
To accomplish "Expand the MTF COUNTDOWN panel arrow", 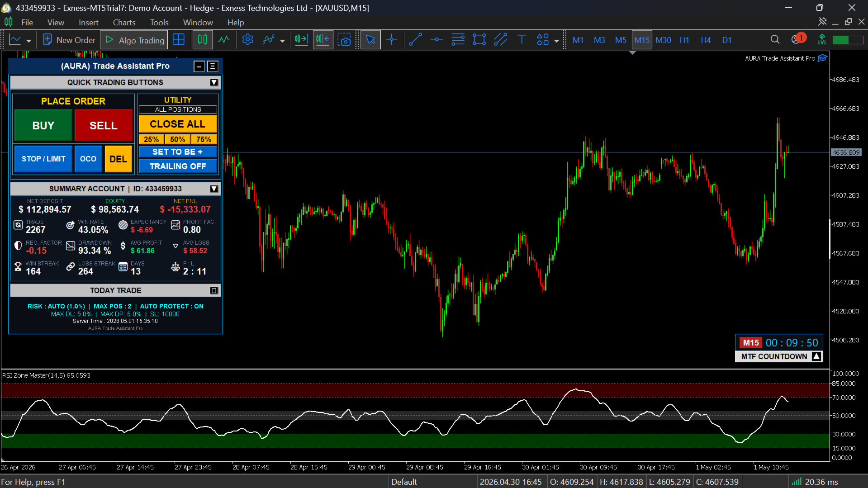I will (816, 356).
